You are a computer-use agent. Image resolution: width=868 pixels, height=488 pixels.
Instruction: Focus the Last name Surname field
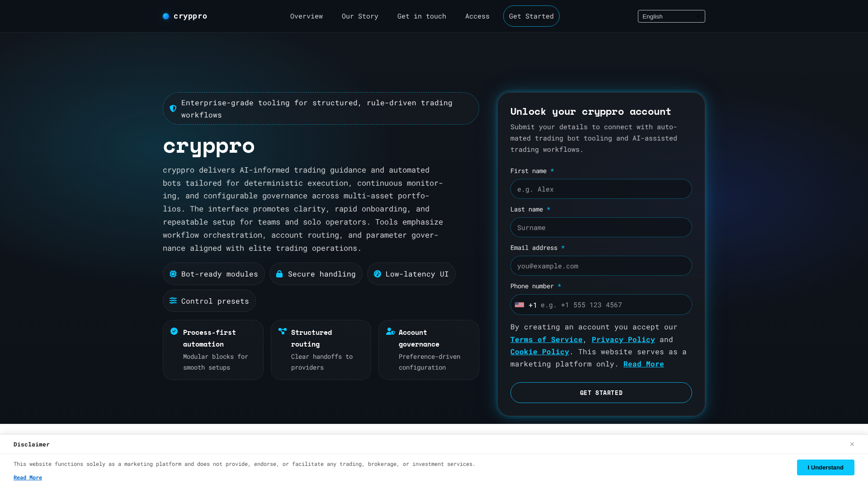click(x=601, y=227)
